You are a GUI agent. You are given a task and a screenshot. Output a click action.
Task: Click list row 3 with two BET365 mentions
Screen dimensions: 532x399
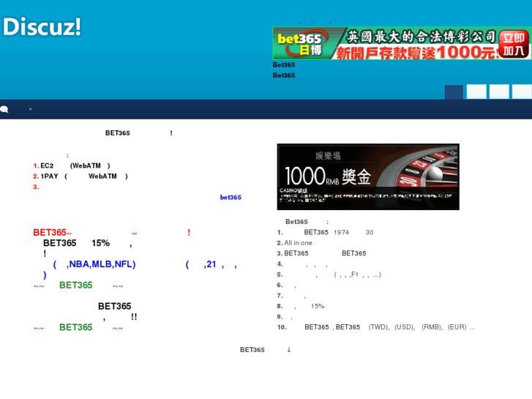click(x=321, y=253)
